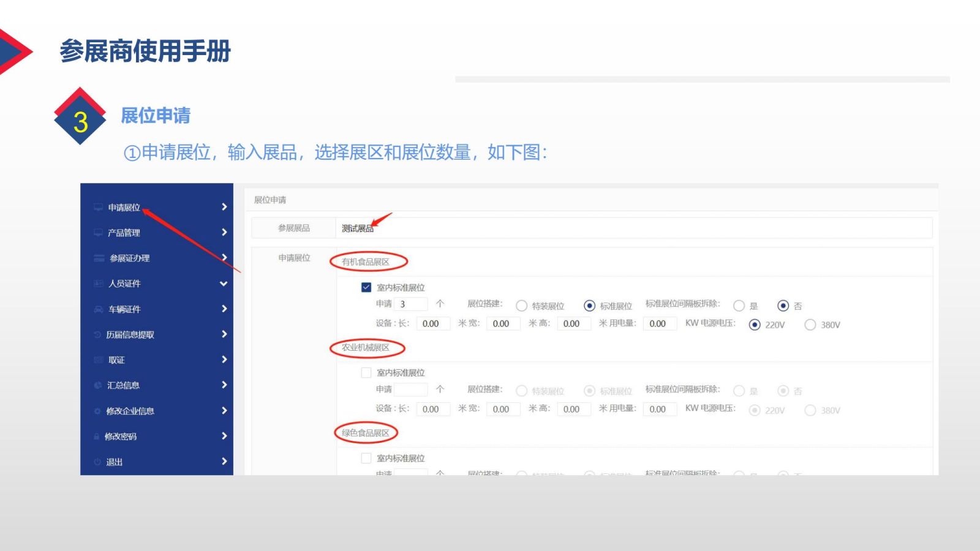Click the 长 length field in 有机食品展区
Viewport: 980px width, 551px height.
(433, 323)
